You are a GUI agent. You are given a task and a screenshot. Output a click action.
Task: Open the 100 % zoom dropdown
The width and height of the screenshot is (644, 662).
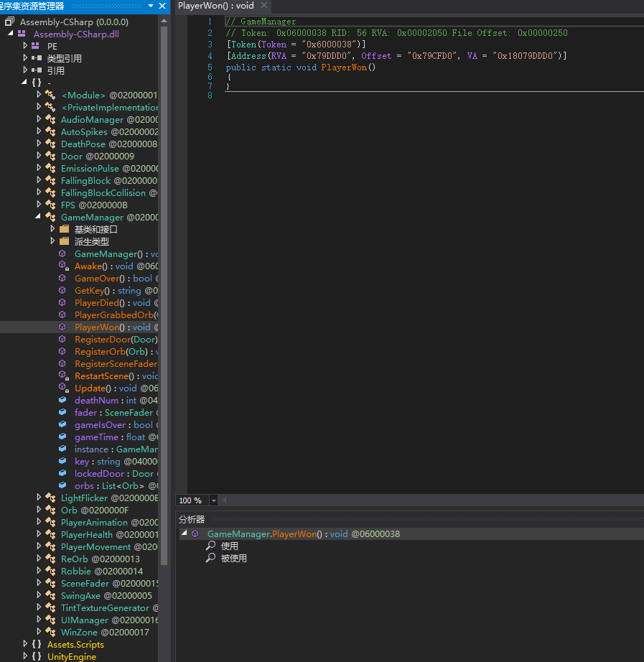click(215, 500)
